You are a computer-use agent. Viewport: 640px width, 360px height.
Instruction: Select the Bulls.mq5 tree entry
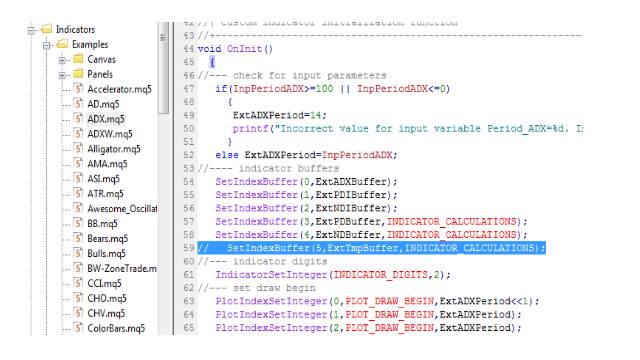point(107,253)
